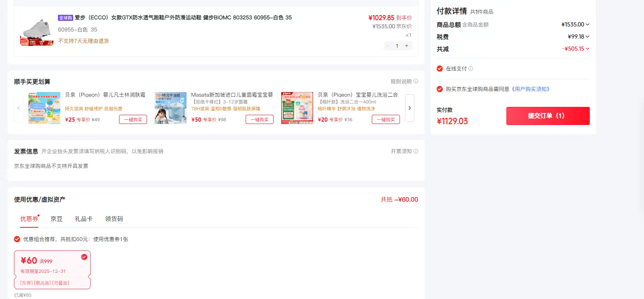644x299 pixels.
Task: Switch to the 京豆 tab
Action: click(x=56, y=219)
